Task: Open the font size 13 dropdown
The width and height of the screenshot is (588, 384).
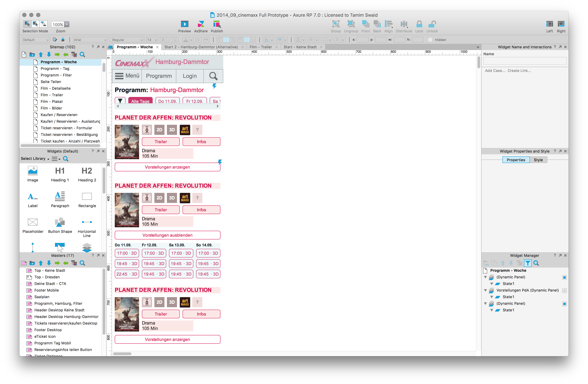Action: click(152, 40)
